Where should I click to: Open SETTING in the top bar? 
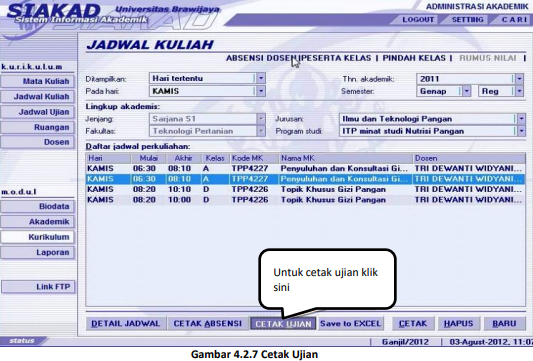[467, 20]
